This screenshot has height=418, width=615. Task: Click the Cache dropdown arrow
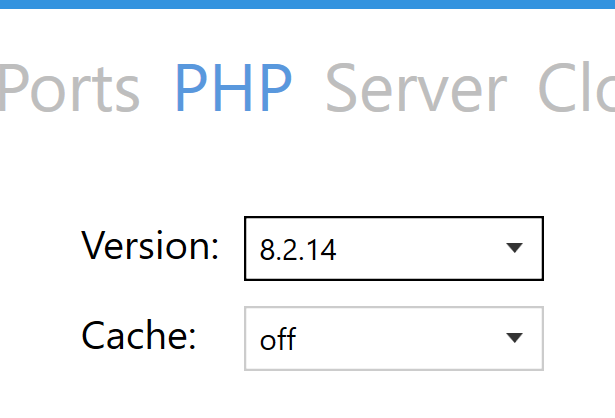coord(514,338)
